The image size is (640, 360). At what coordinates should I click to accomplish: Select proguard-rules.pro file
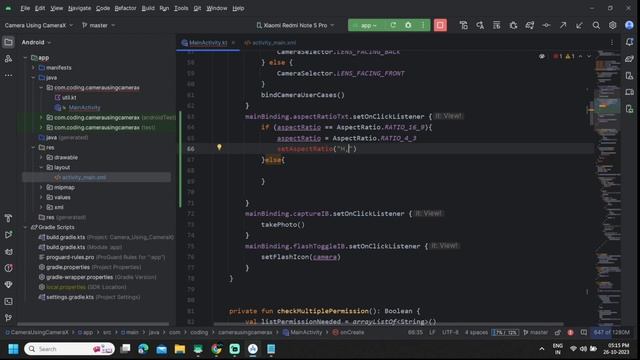[x=70, y=257]
